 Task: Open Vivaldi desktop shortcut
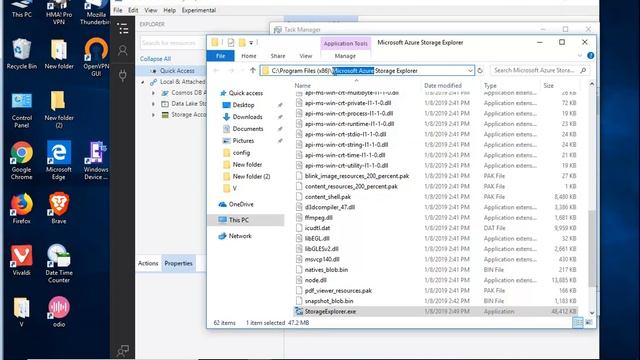(x=22, y=260)
